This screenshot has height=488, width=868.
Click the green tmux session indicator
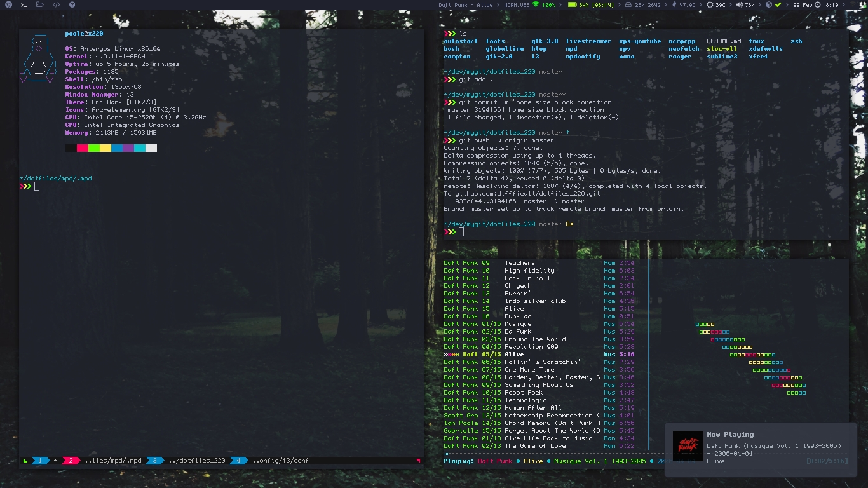click(x=25, y=461)
